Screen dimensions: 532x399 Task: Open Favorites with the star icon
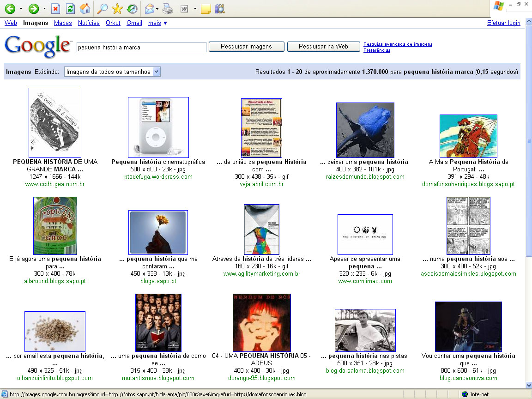[117, 8]
